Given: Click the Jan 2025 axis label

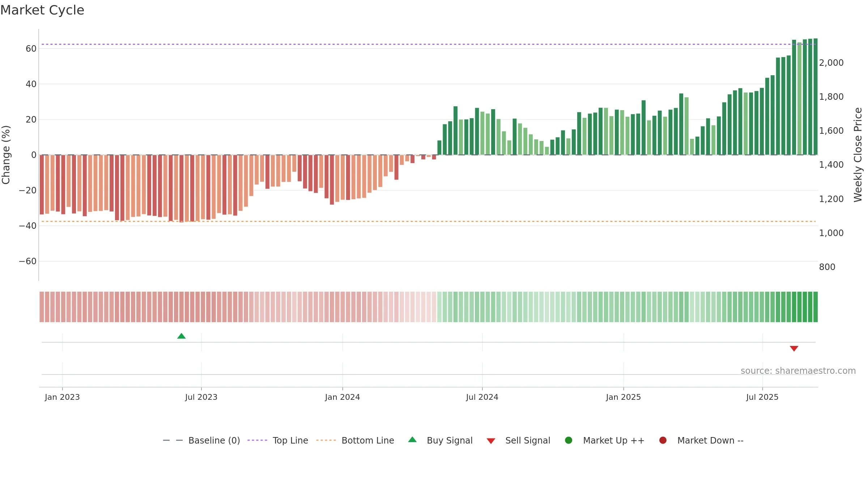Looking at the screenshot, I should 624,397.
